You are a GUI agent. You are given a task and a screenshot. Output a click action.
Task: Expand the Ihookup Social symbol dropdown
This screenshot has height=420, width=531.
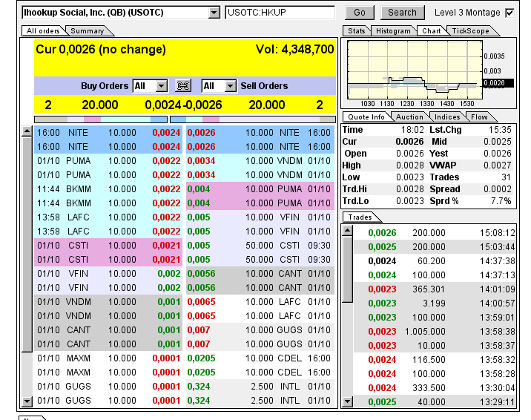(x=214, y=13)
